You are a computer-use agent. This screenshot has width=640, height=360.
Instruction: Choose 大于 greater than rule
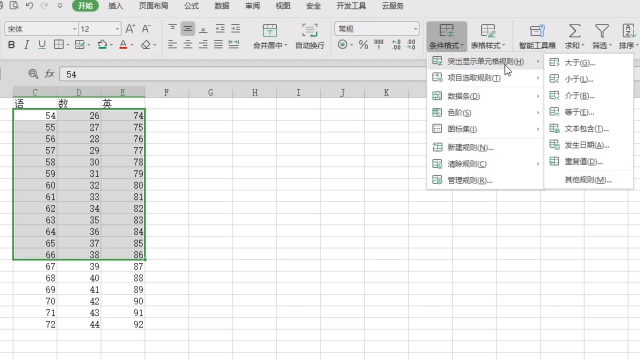tap(589, 62)
